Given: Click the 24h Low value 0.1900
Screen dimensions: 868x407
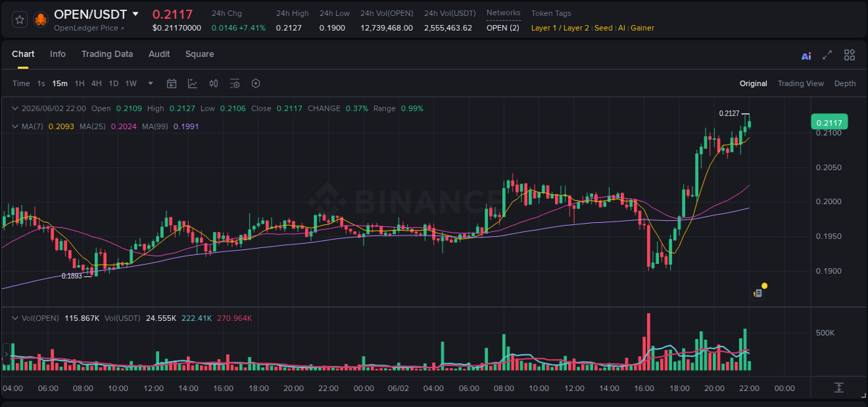Looking at the screenshot, I should (x=332, y=28).
